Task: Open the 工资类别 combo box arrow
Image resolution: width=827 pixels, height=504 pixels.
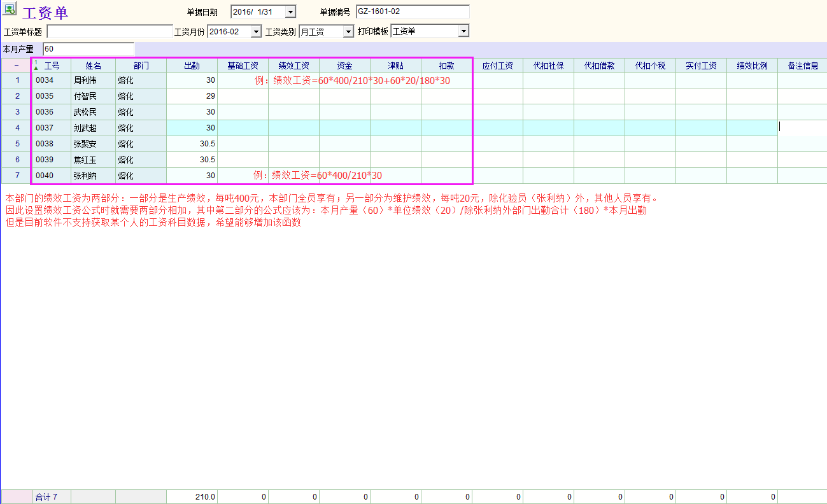Action: point(348,31)
